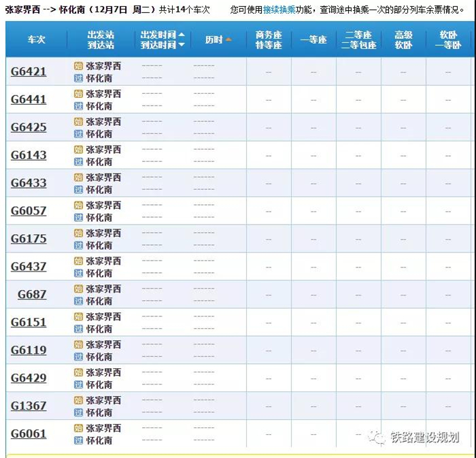The width and height of the screenshot is (476, 458).
Task: Click the 始 origin icon in G6441 row
Action: pyautogui.click(x=78, y=93)
